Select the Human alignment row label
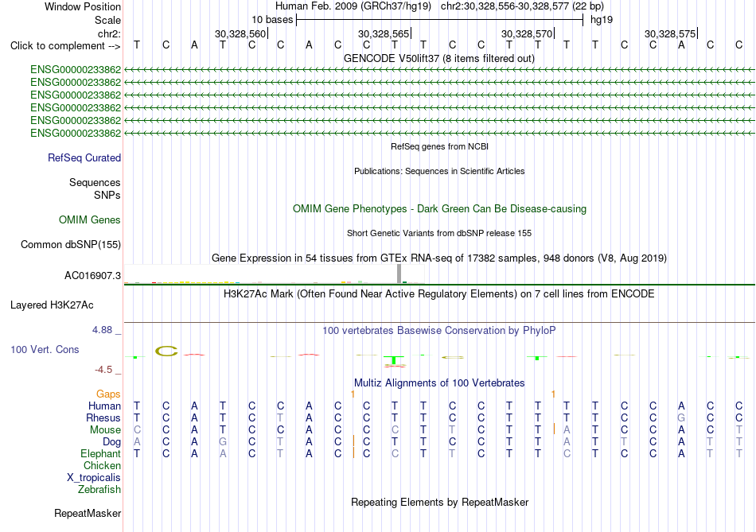Image resolution: width=756 pixels, height=532 pixels. tap(104, 406)
